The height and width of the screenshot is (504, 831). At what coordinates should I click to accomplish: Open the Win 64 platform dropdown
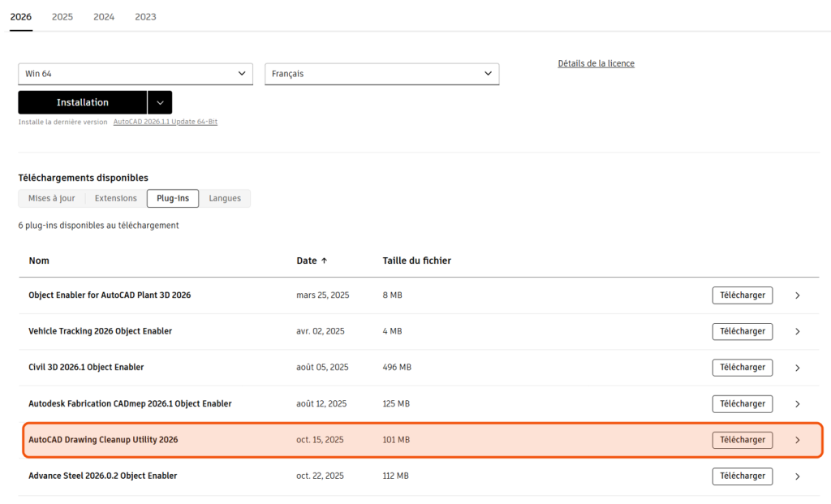(136, 74)
